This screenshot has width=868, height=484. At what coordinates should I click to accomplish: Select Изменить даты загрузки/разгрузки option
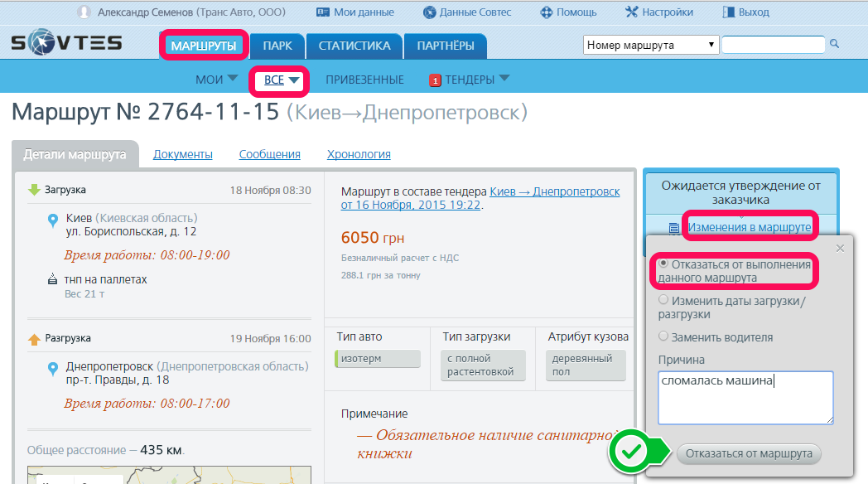pyautogui.click(x=663, y=300)
